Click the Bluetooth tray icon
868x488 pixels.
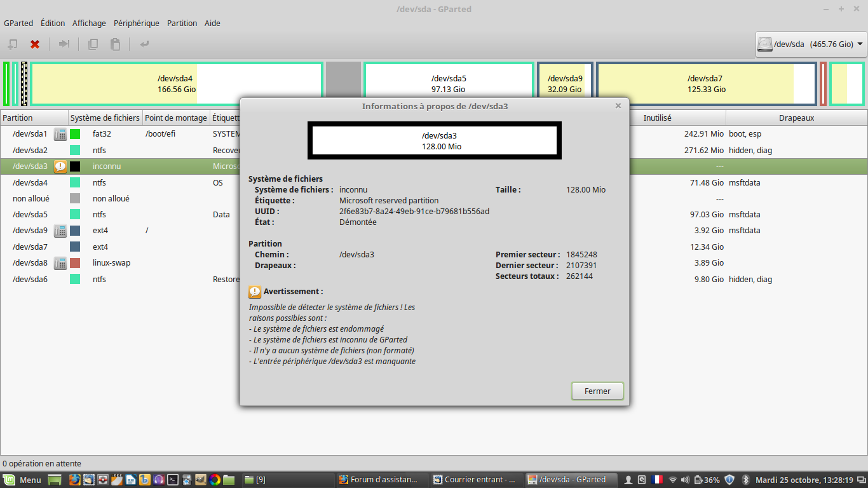click(x=746, y=480)
